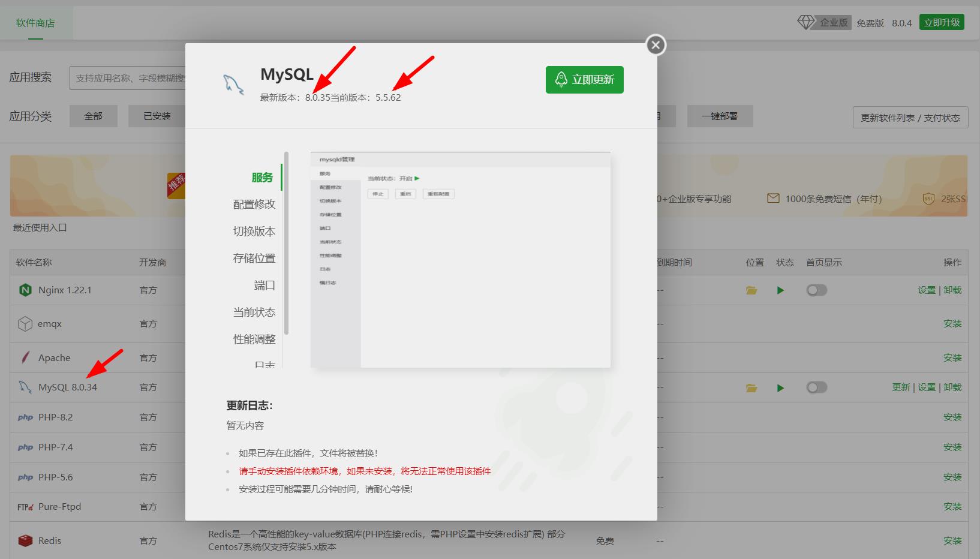Viewport: 980px width, 559px height.
Task: Click the Apache feather icon
Action: (x=25, y=357)
